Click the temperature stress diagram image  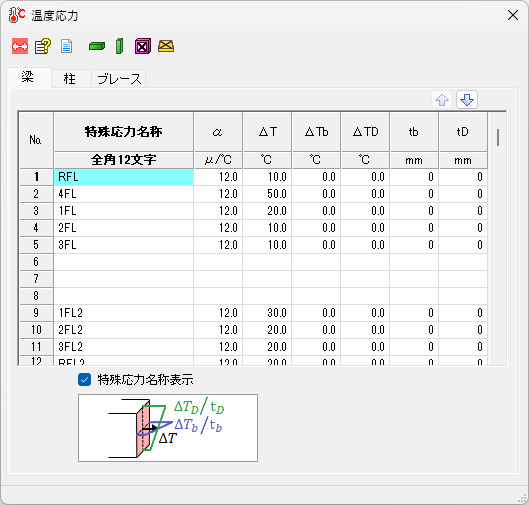pos(168,428)
